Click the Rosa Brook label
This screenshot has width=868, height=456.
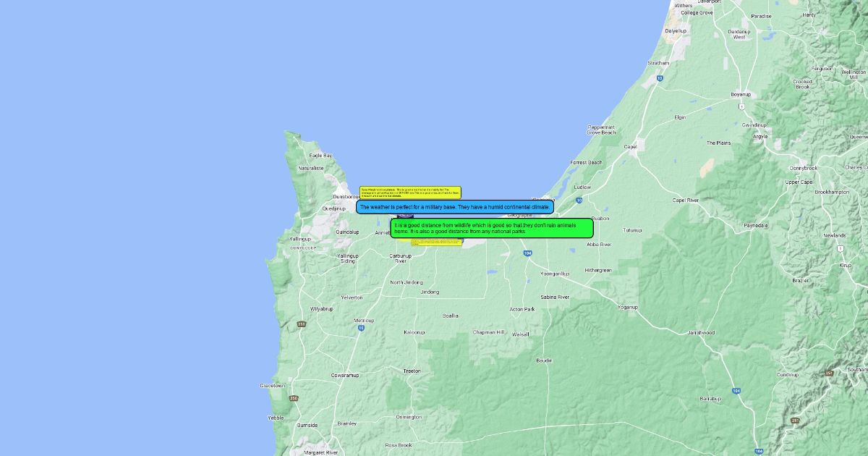(398, 445)
